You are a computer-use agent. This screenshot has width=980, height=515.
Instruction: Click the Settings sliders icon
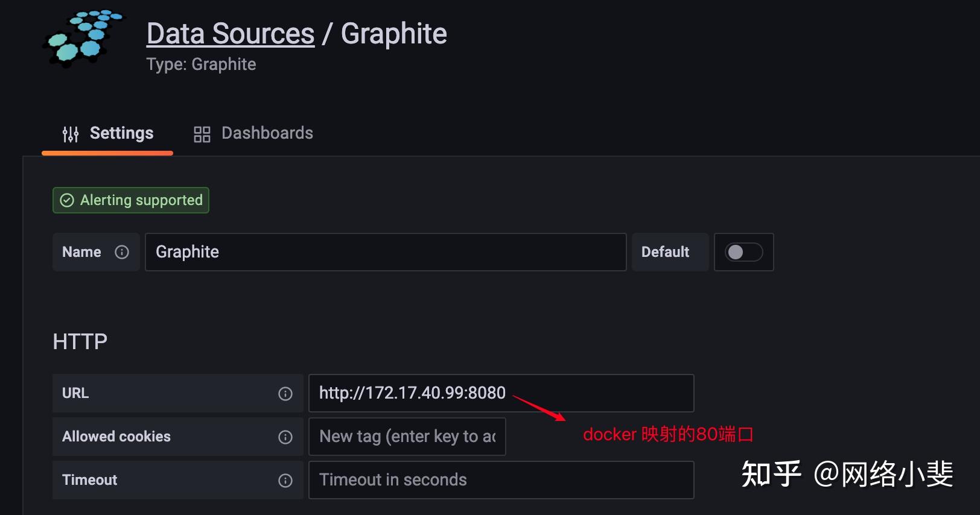tap(71, 134)
